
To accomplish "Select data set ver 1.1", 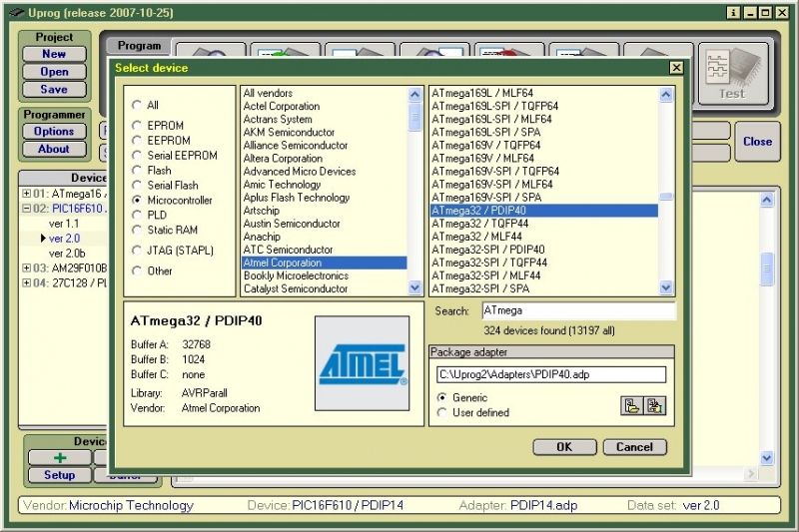I will click(64, 224).
